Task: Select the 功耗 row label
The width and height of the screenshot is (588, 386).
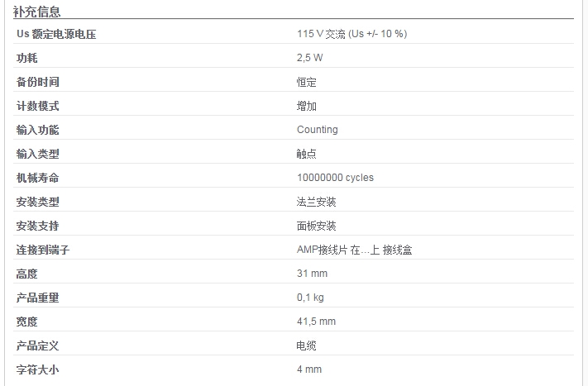Action: tap(27, 58)
